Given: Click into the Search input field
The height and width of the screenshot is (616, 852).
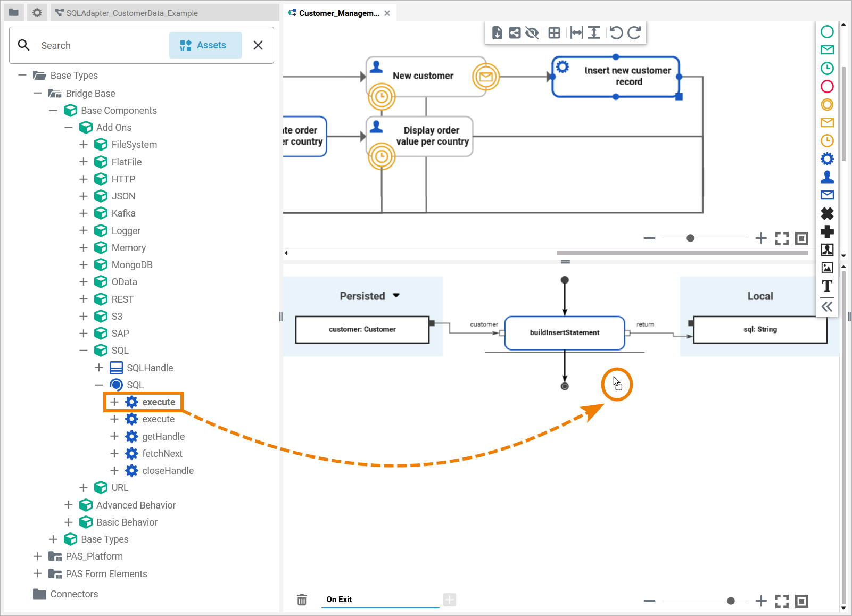Looking at the screenshot, I should pyautogui.click(x=101, y=46).
